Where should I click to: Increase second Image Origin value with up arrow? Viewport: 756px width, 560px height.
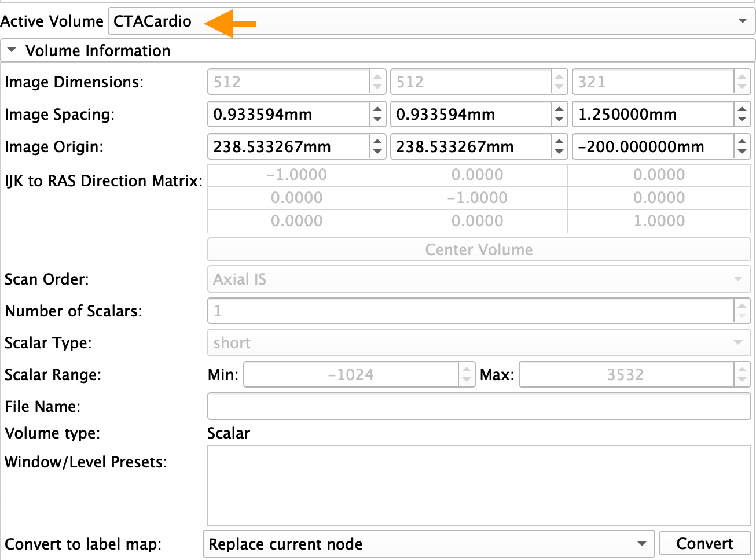click(559, 141)
